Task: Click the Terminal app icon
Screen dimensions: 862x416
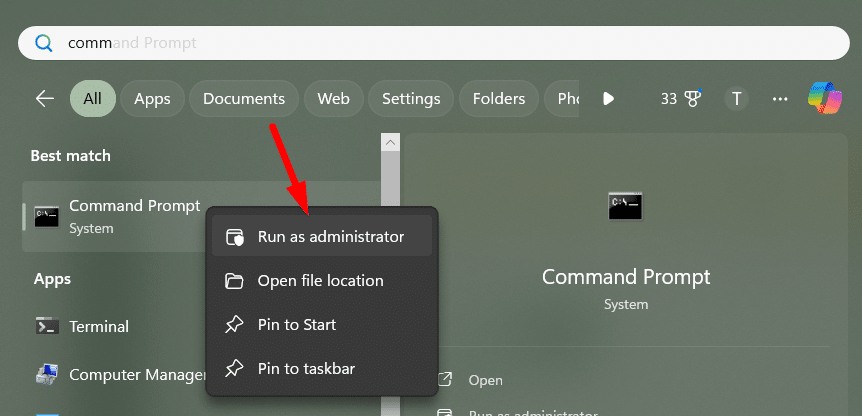Action: (47, 326)
